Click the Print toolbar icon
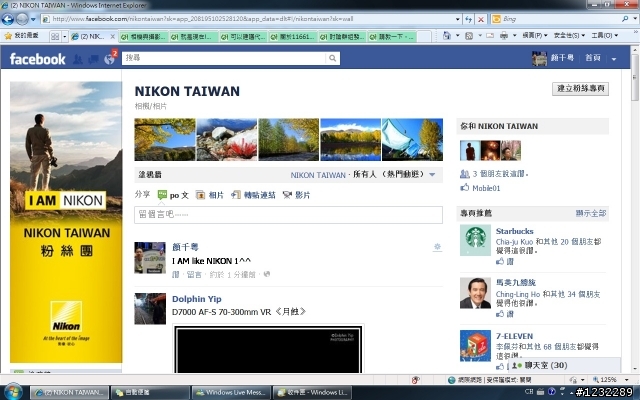This screenshot has height=400, width=640. click(x=504, y=36)
